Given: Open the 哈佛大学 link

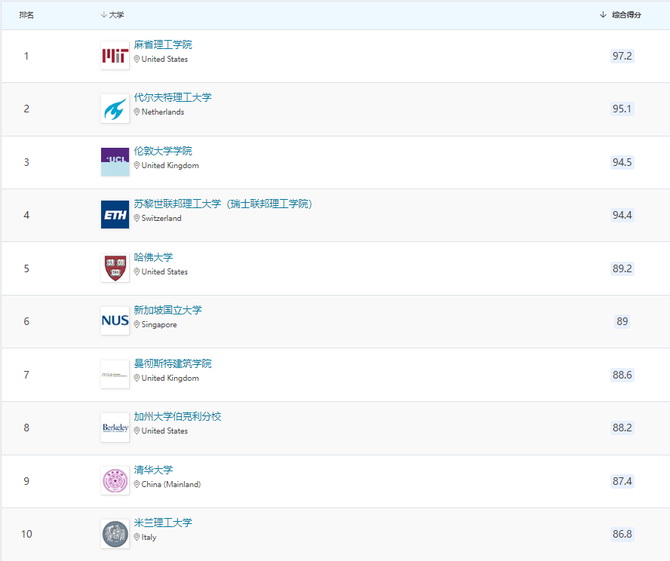Looking at the screenshot, I should [x=153, y=257].
